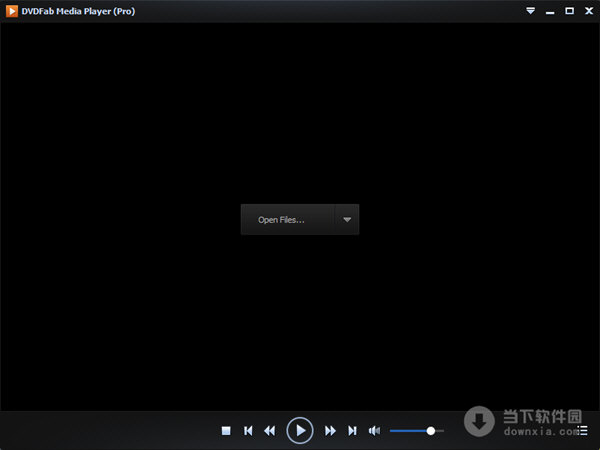Expand the Open Files dropdown arrow
Screen dimensions: 600x450
(x=347, y=220)
